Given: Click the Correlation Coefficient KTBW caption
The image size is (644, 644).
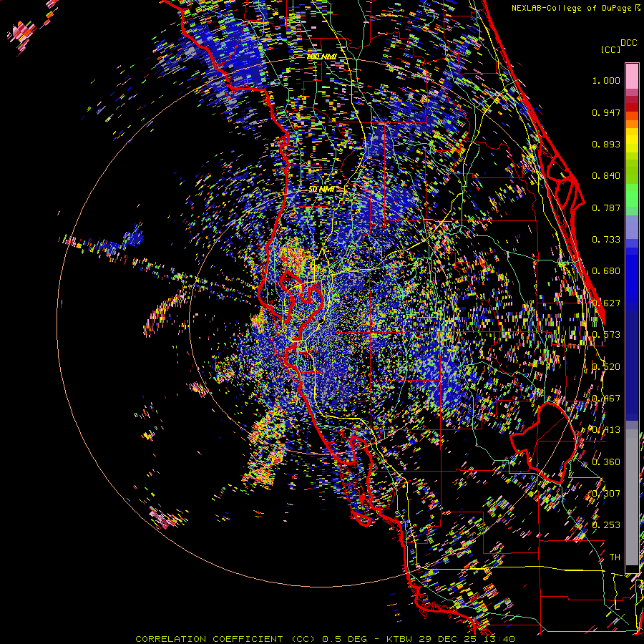Looking at the screenshot, I should pos(326,639).
